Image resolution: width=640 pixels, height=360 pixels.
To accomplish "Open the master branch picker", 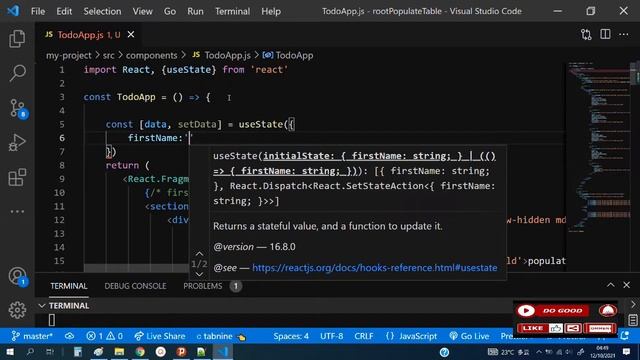I will 32,336.
